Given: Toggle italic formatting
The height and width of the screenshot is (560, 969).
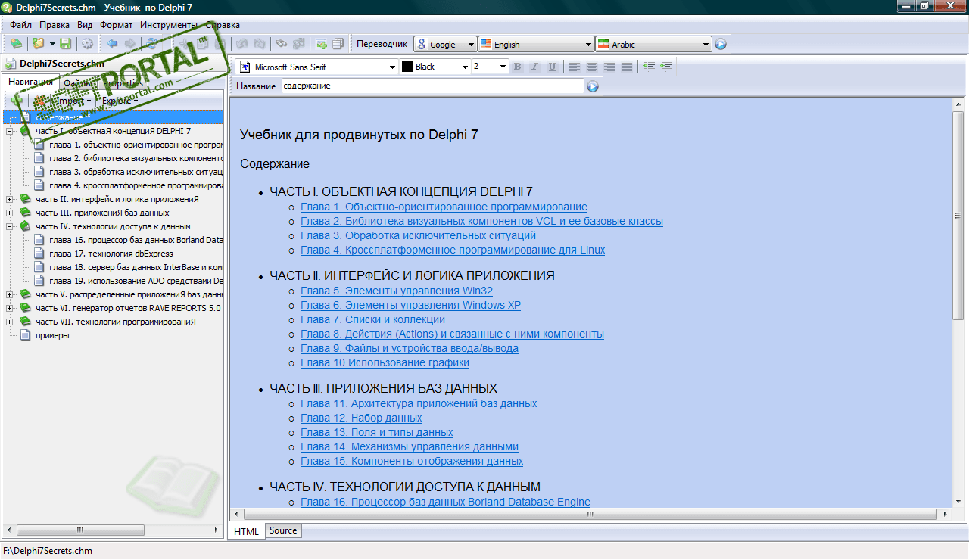Looking at the screenshot, I should click(x=534, y=67).
